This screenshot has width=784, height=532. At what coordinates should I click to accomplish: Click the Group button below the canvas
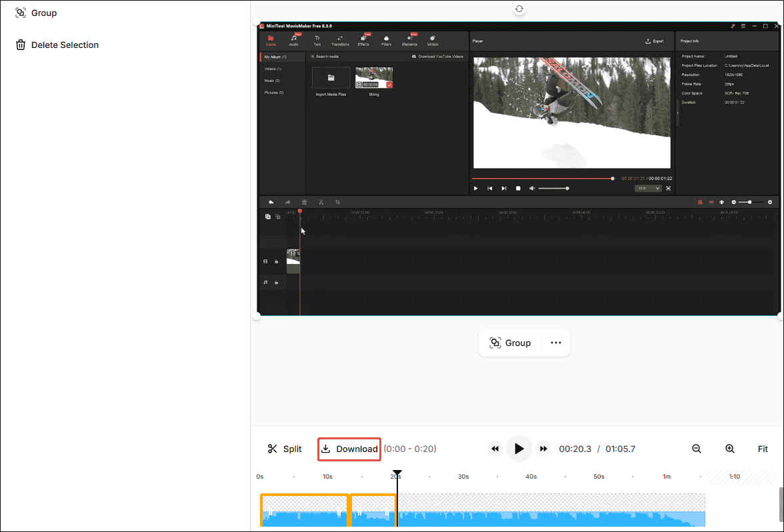pos(510,343)
